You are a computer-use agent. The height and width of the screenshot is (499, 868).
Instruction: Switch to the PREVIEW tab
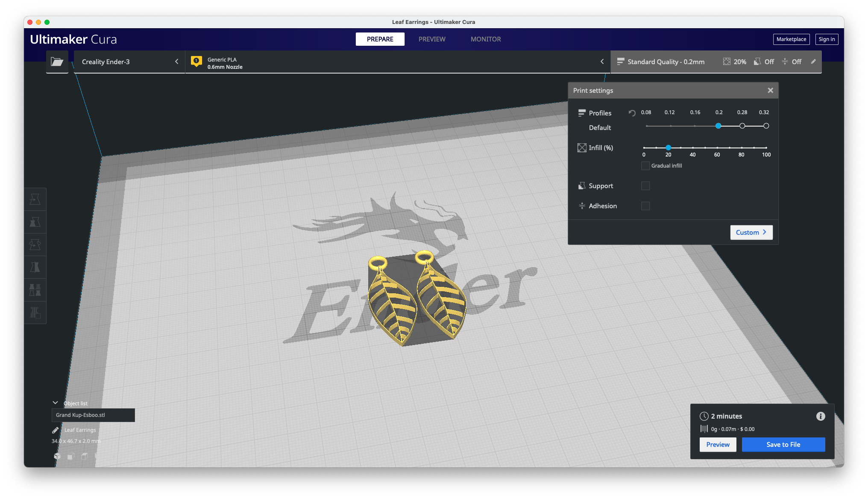tap(432, 39)
